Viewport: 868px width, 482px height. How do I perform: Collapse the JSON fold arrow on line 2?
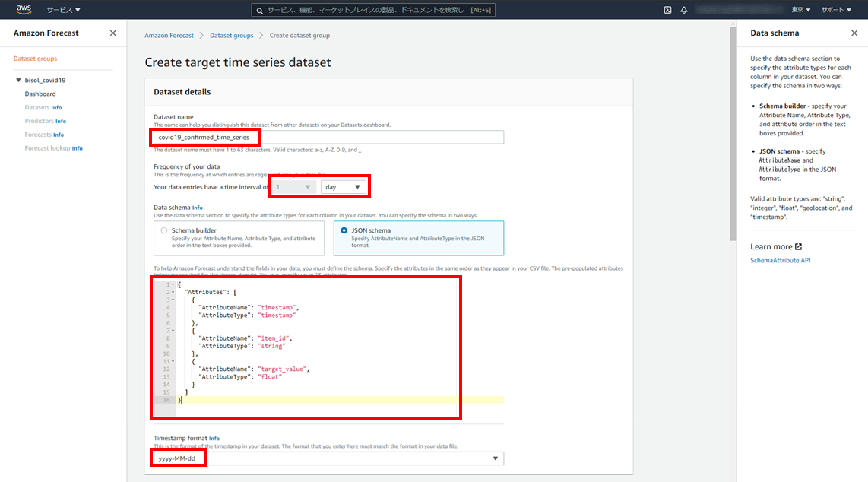pyautogui.click(x=173, y=292)
